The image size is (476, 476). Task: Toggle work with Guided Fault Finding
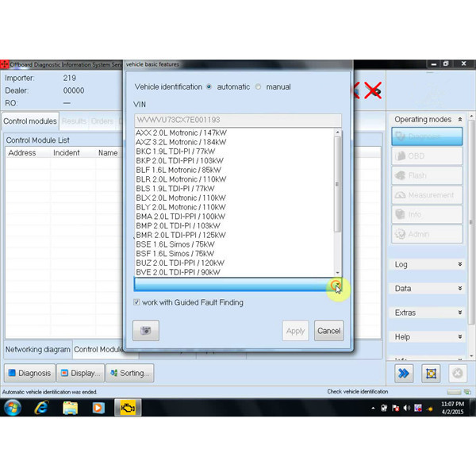(136, 302)
